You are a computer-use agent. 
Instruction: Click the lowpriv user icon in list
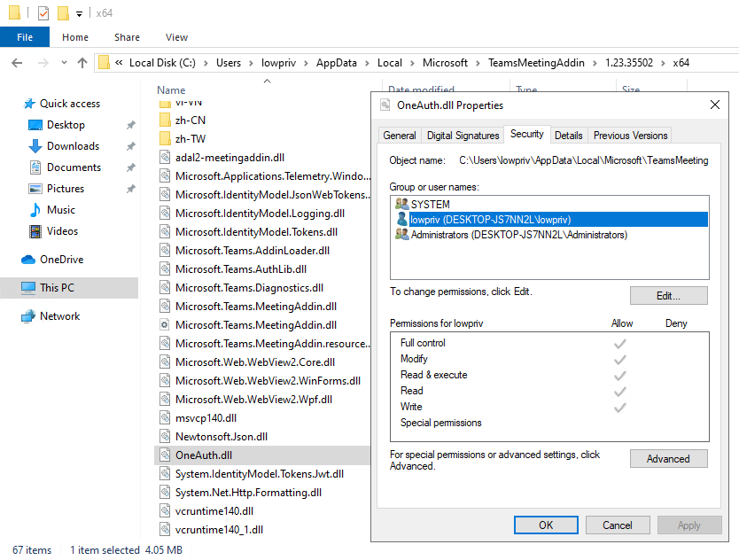[402, 219]
